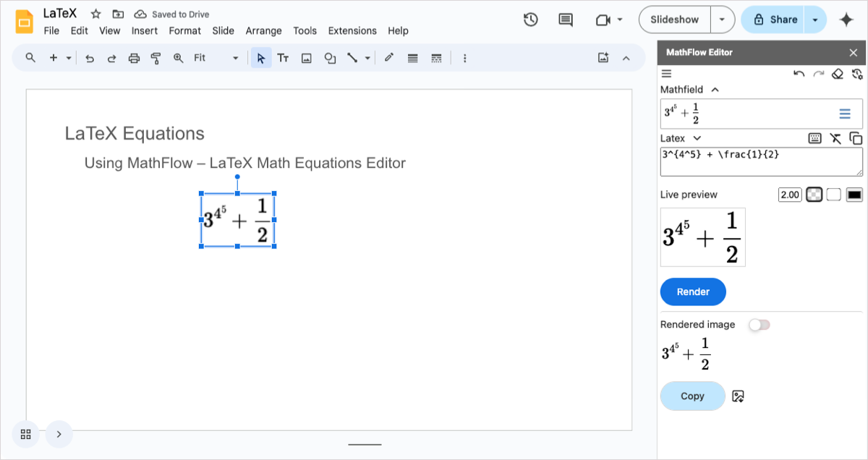This screenshot has width=868, height=460.
Task: Print the presentation
Action: click(134, 58)
